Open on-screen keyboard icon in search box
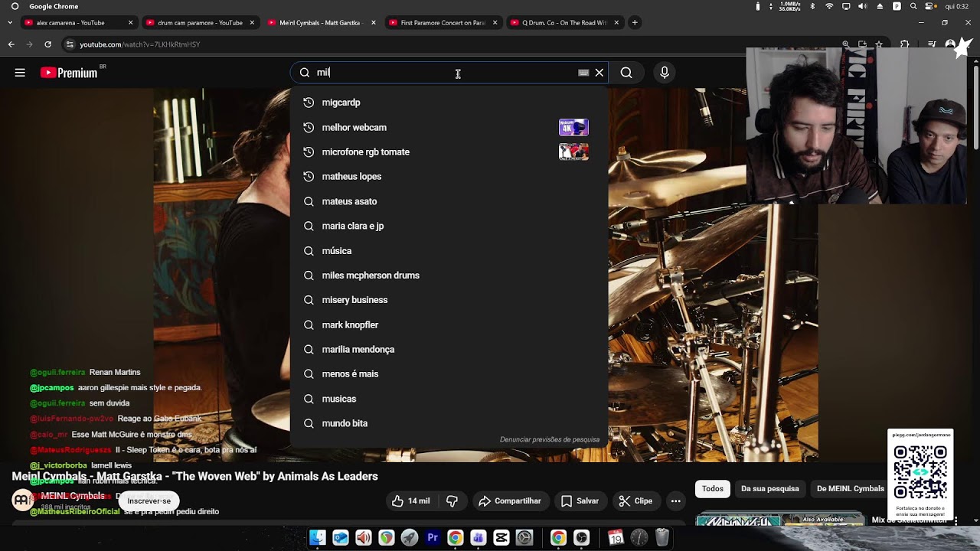 583,73
